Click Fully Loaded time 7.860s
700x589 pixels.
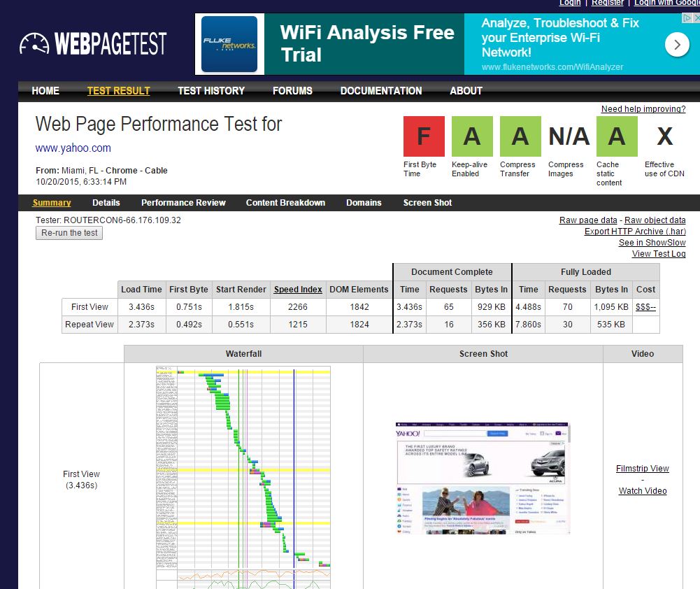tap(528, 324)
